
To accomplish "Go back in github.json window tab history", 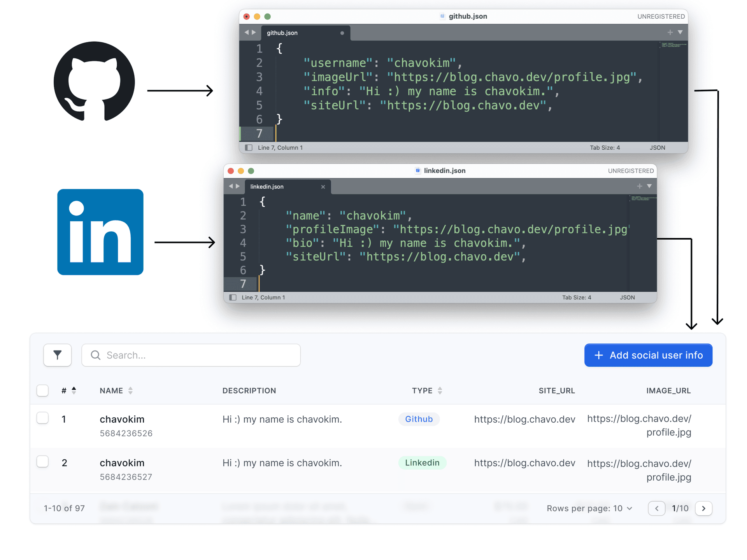I will 246,32.
